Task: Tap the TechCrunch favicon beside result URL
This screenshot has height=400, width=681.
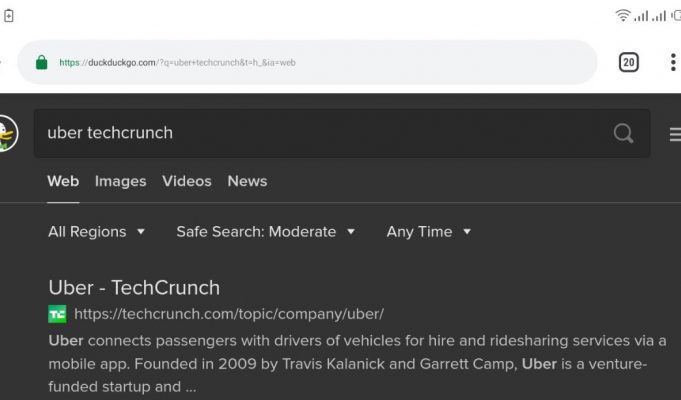Action: pyautogui.click(x=57, y=314)
